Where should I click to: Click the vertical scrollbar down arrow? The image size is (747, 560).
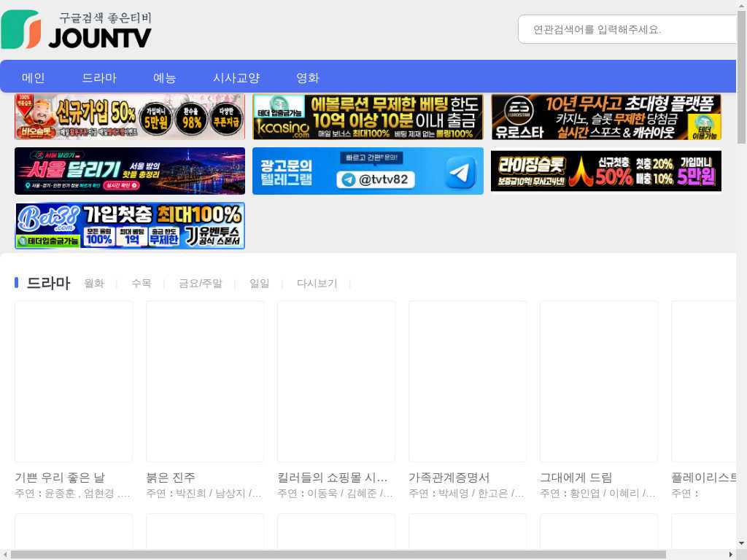coord(742,542)
